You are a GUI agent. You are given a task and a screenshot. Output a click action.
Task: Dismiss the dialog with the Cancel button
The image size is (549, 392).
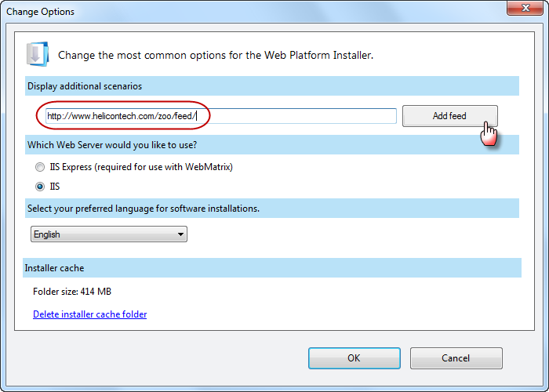[x=456, y=358]
